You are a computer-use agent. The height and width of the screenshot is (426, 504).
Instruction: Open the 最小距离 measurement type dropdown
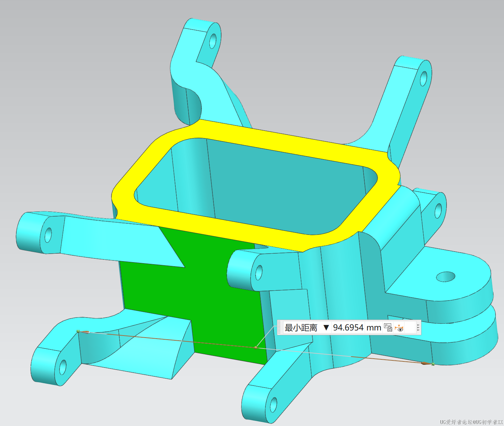(x=326, y=328)
